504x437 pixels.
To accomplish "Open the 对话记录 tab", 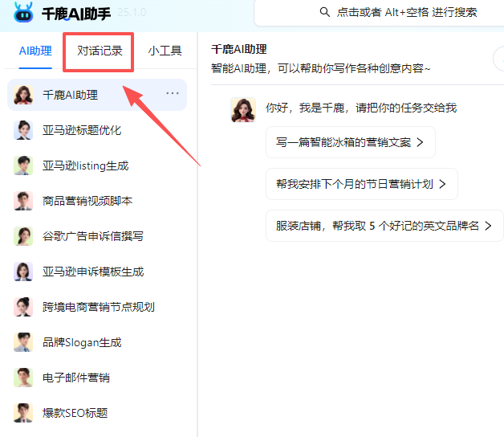I will [x=100, y=51].
